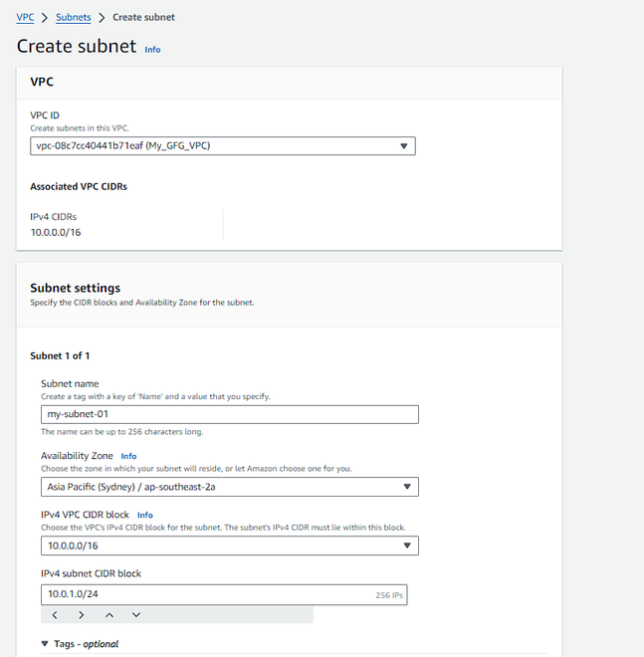Click the Create subnet breadcrumb item
This screenshot has width=644, height=657.
(x=144, y=17)
